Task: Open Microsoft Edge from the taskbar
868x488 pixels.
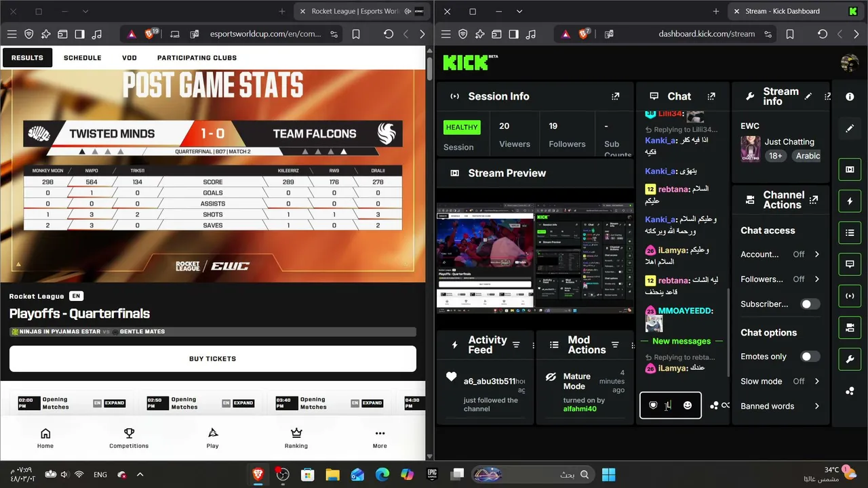Action: pyautogui.click(x=382, y=474)
